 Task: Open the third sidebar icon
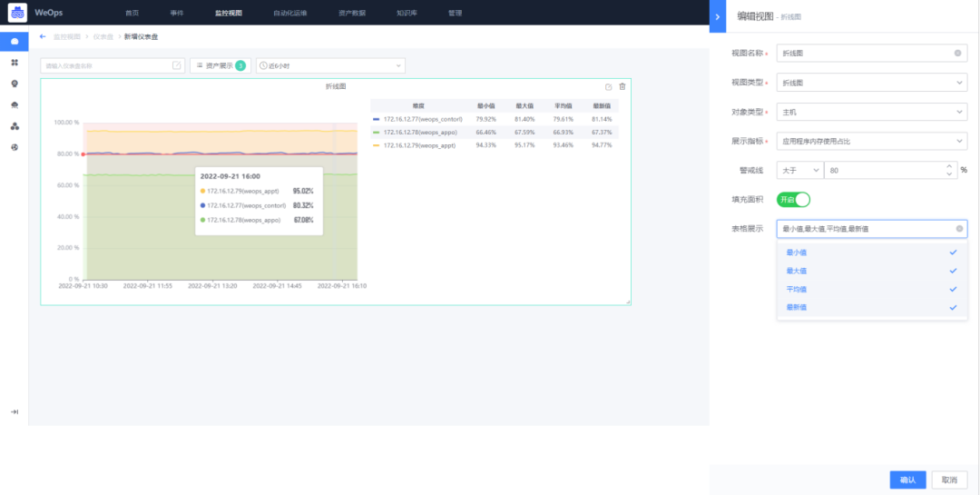click(15, 84)
